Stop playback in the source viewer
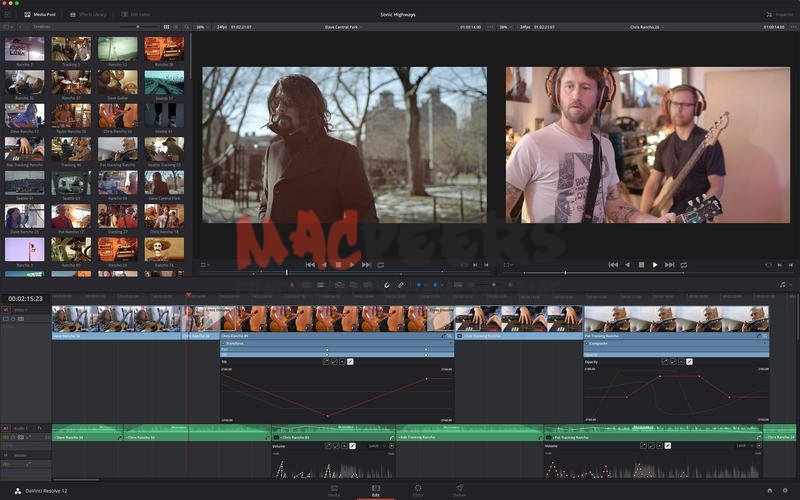 pyautogui.click(x=338, y=265)
